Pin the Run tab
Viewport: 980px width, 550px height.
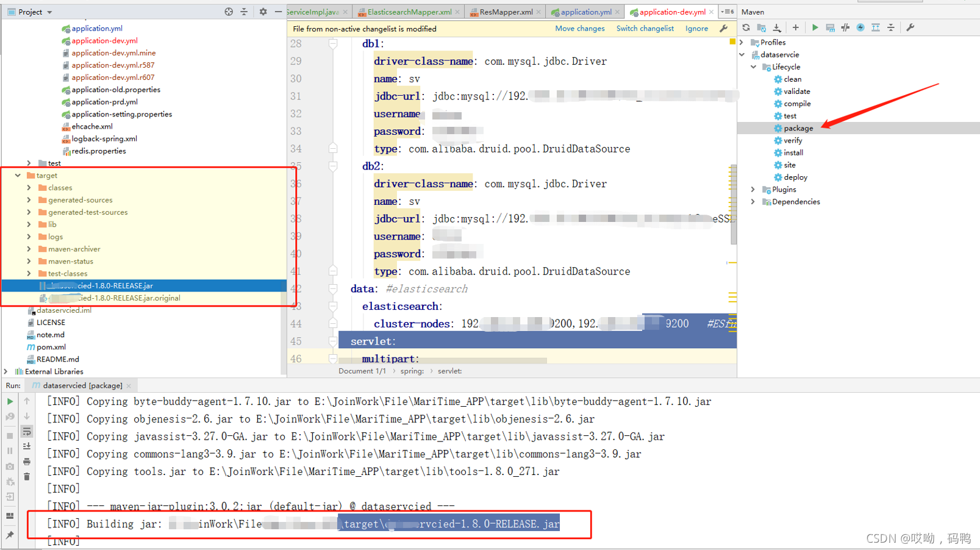10,535
